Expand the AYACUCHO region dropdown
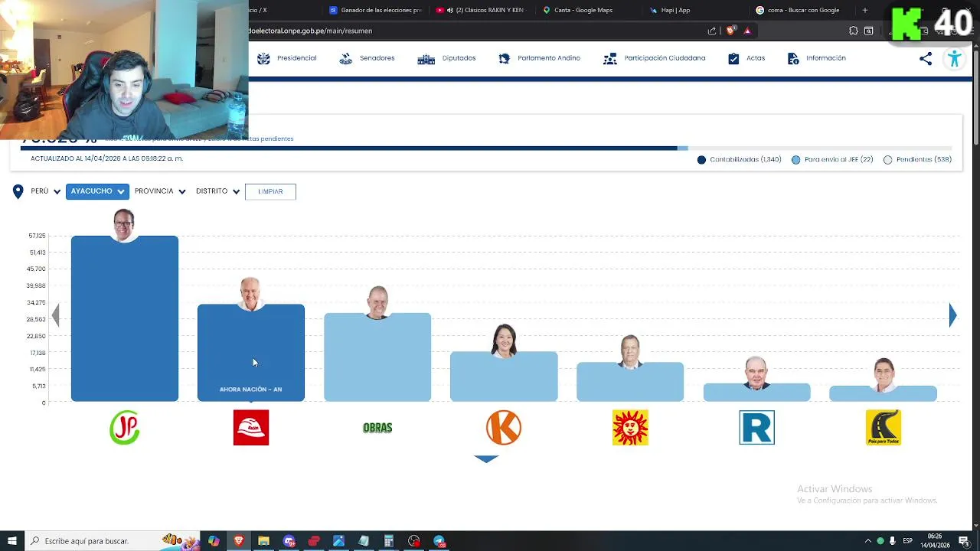This screenshot has width=980, height=551. coord(97,191)
